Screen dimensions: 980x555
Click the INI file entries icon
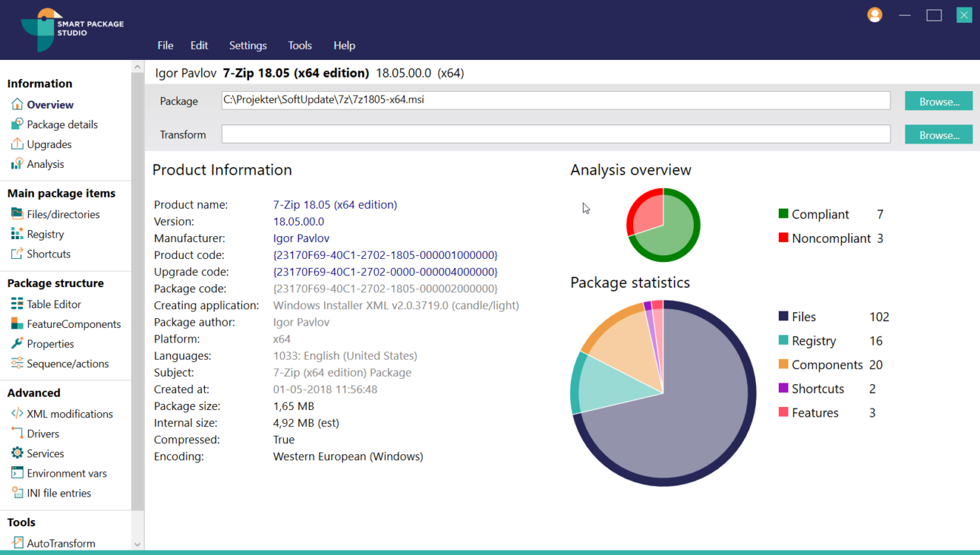[x=17, y=493]
